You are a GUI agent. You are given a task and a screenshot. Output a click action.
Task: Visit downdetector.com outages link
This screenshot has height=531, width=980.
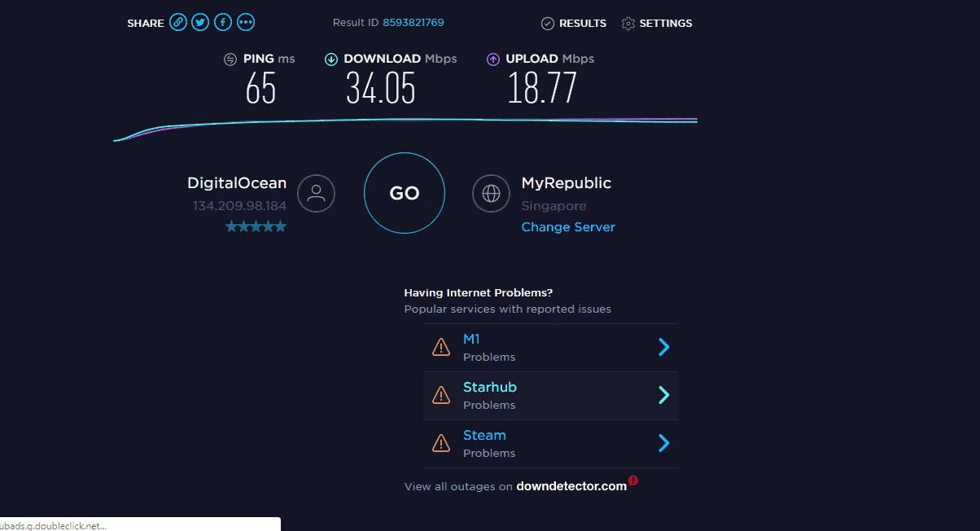(x=571, y=486)
